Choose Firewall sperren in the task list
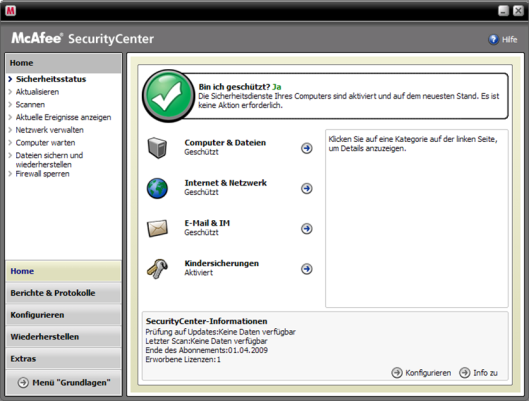 pyautogui.click(x=43, y=174)
